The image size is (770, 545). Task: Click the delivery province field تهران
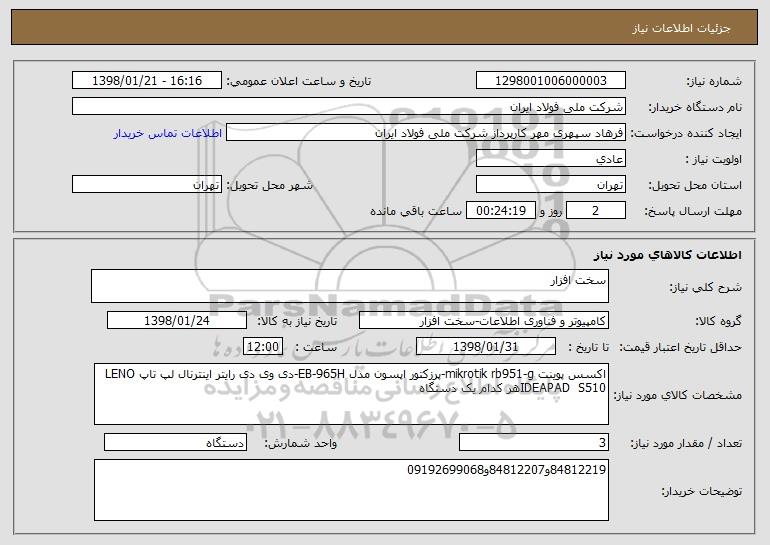(550, 185)
